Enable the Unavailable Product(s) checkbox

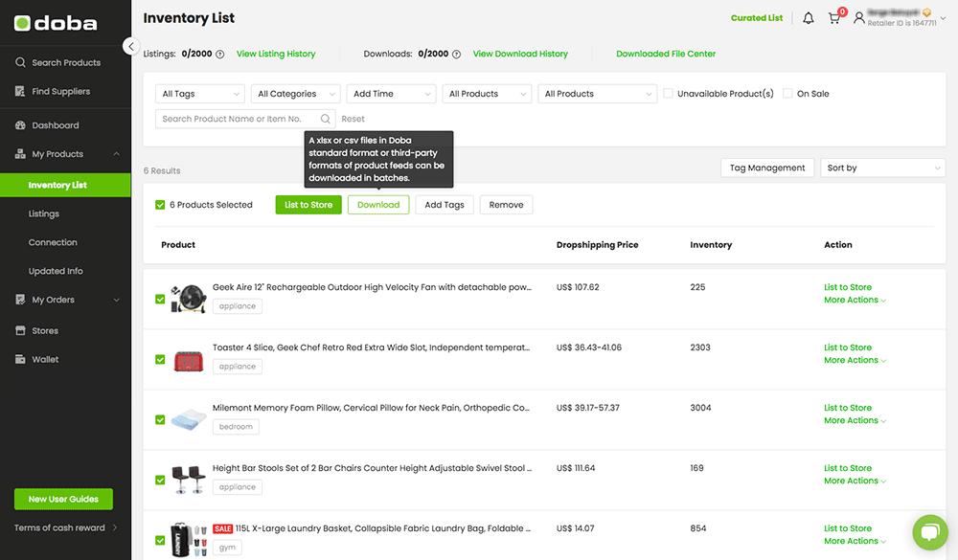coord(669,94)
